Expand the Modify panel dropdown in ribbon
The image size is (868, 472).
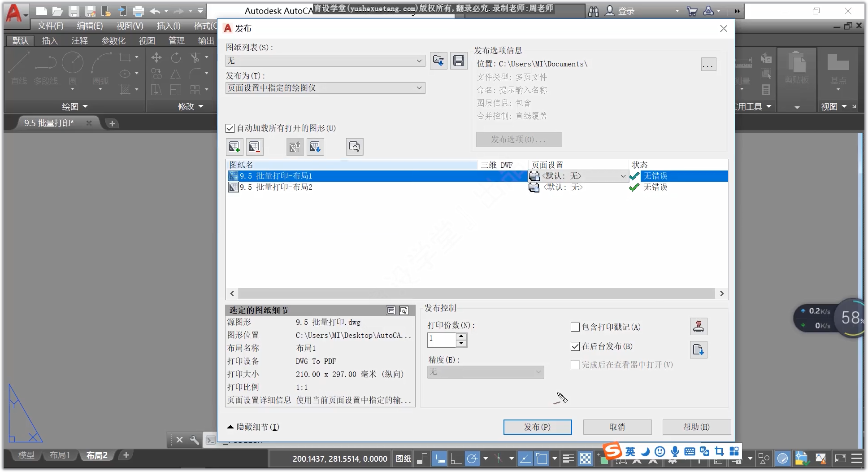click(191, 107)
